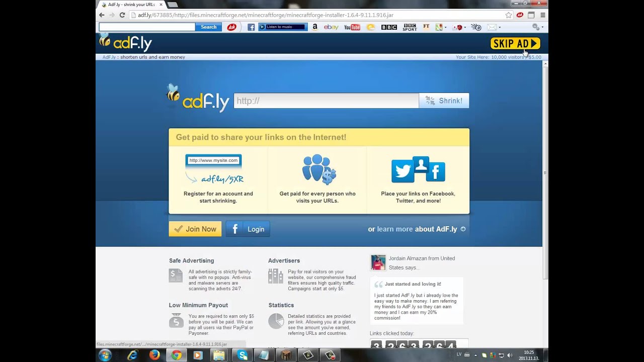Click the adf.ly/5XR register illustration
This screenshot has width=644, height=362.
pos(215,169)
